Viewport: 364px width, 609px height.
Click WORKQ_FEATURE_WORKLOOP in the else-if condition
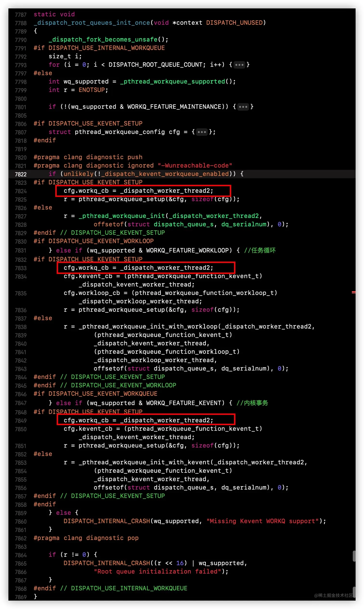[x=187, y=250]
